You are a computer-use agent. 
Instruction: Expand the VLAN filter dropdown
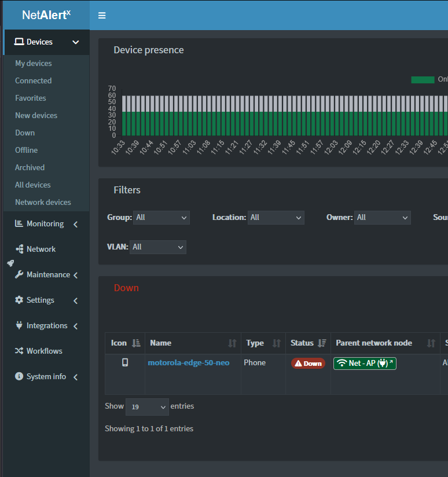point(157,247)
